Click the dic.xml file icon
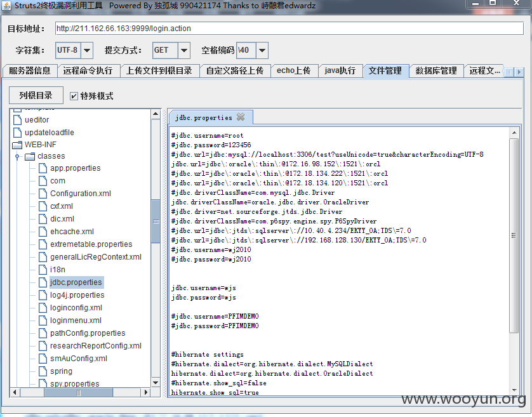 (43, 219)
